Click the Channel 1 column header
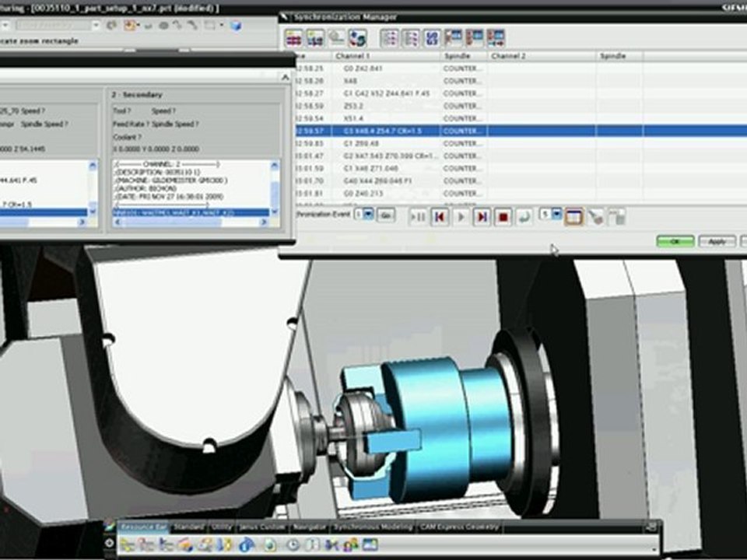Image resolution: width=747 pixels, height=560 pixels. (386, 56)
